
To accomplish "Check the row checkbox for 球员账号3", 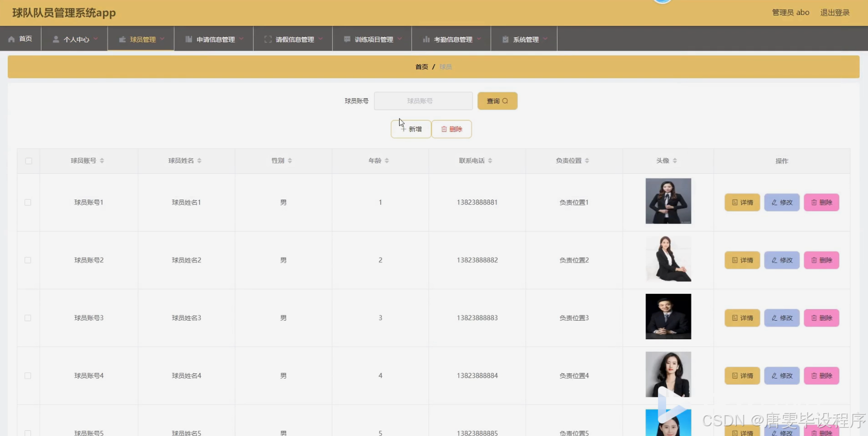I will (28, 318).
